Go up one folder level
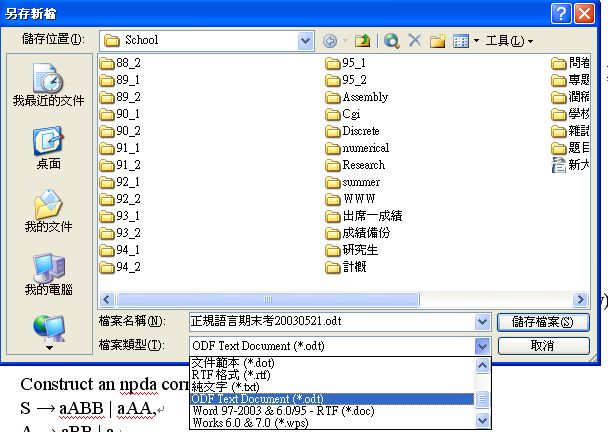The image size is (608, 432). point(362,41)
